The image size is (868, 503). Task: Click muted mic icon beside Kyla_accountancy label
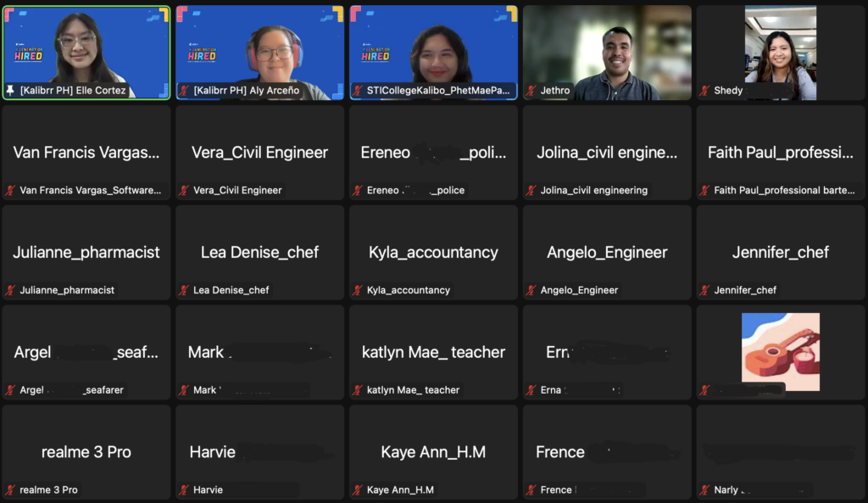click(x=358, y=290)
